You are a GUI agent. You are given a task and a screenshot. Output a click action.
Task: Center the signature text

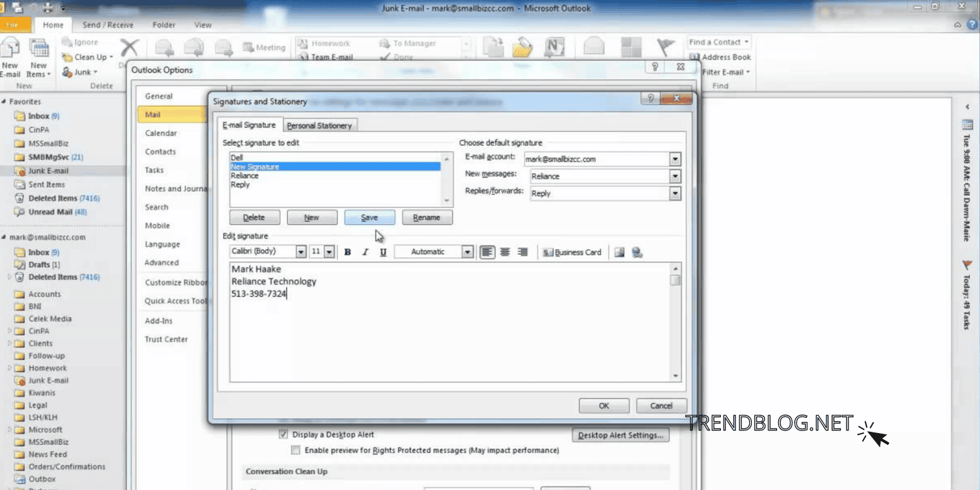tap(505, 252)
